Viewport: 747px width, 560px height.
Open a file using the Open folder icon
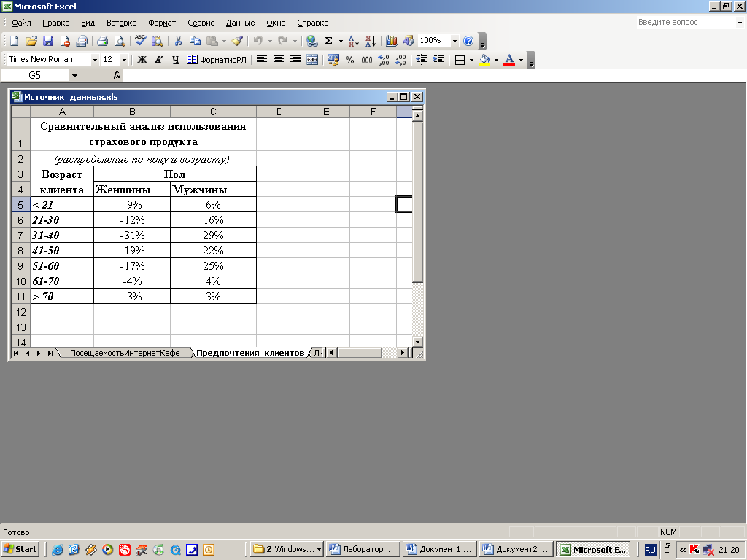(x=31, y=41)
